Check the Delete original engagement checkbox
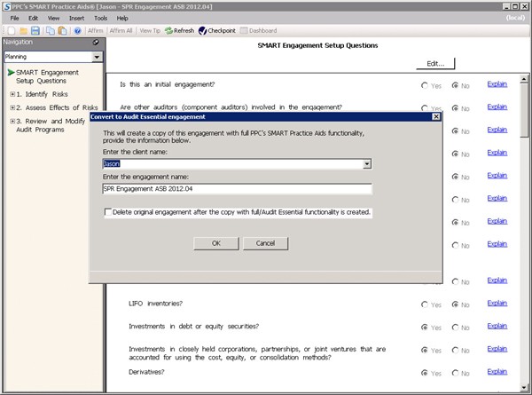The height and width of the screenshot is (395, 532). [108, 212]
